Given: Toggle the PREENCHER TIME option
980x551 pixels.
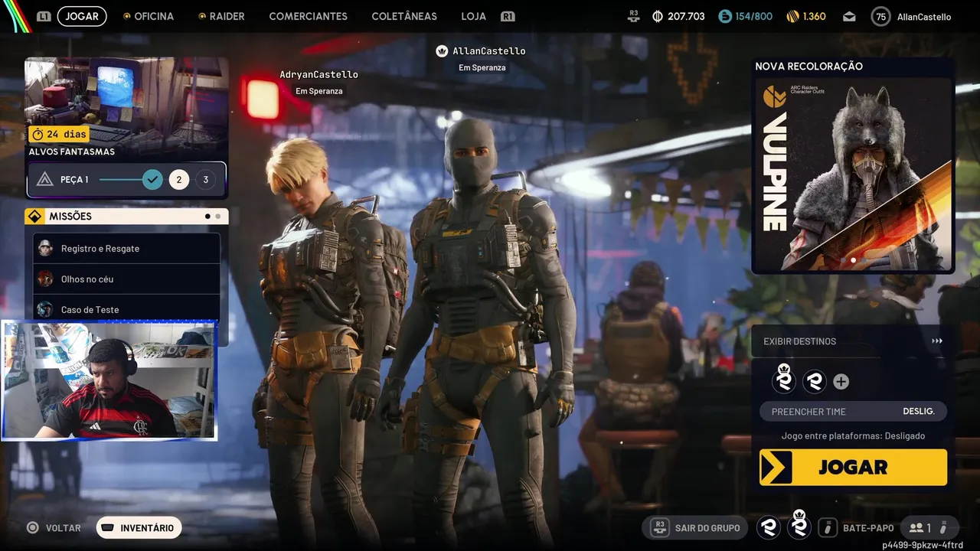Looking at the screenshot, I should click(853, 412).
